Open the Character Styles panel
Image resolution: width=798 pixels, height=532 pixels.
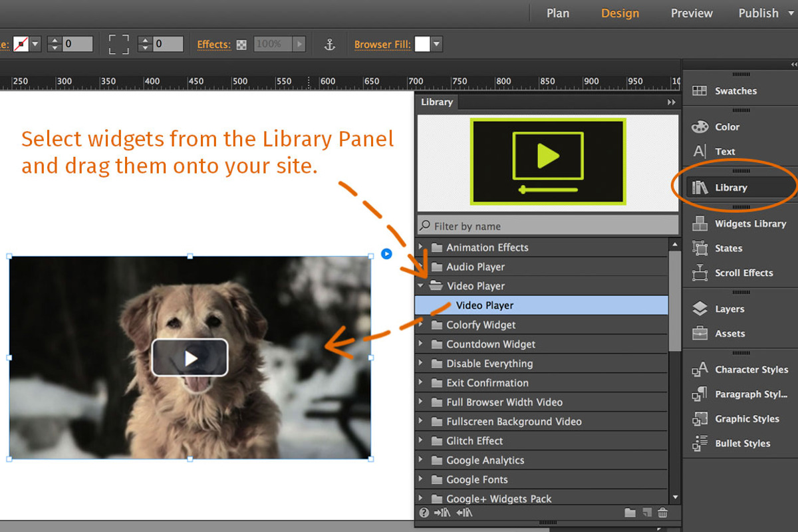tap(740, 370)
